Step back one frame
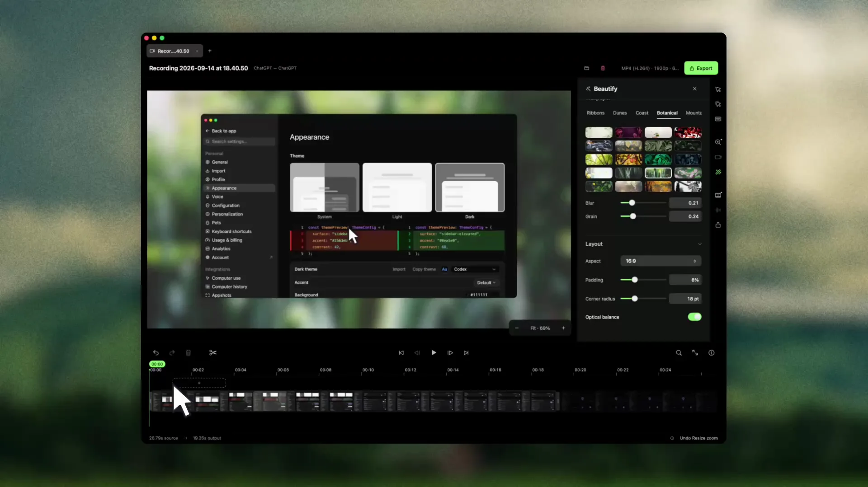Viewport: 868px width, 487px height. coord(417,353)
